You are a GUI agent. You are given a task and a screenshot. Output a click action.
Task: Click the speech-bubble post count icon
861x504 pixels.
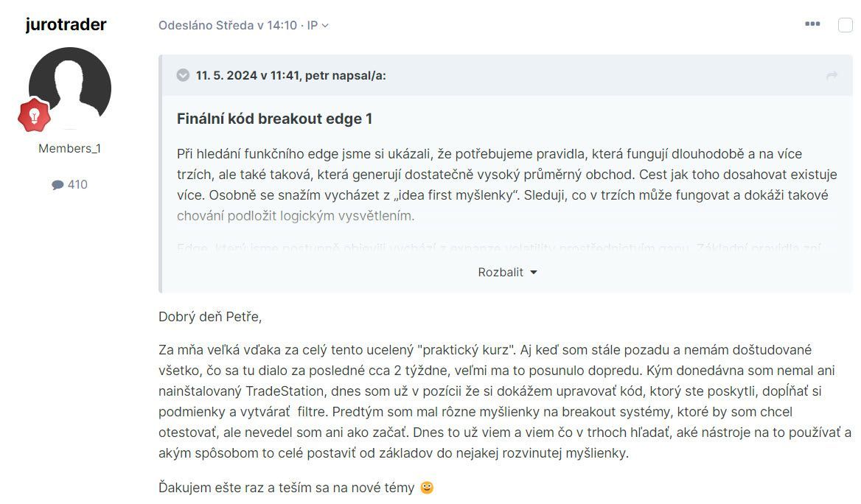click(x=57, y=185)
